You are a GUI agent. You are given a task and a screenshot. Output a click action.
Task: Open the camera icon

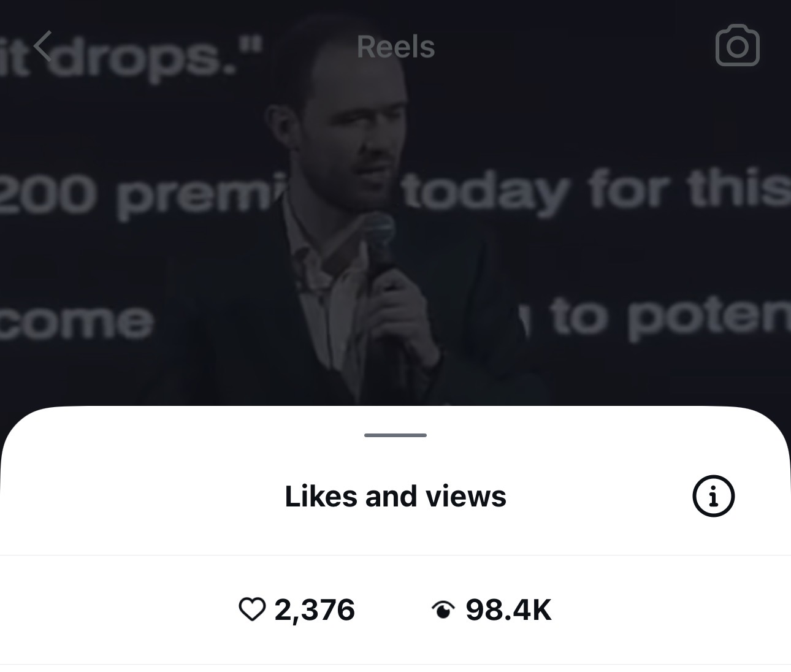coord(737,46)
